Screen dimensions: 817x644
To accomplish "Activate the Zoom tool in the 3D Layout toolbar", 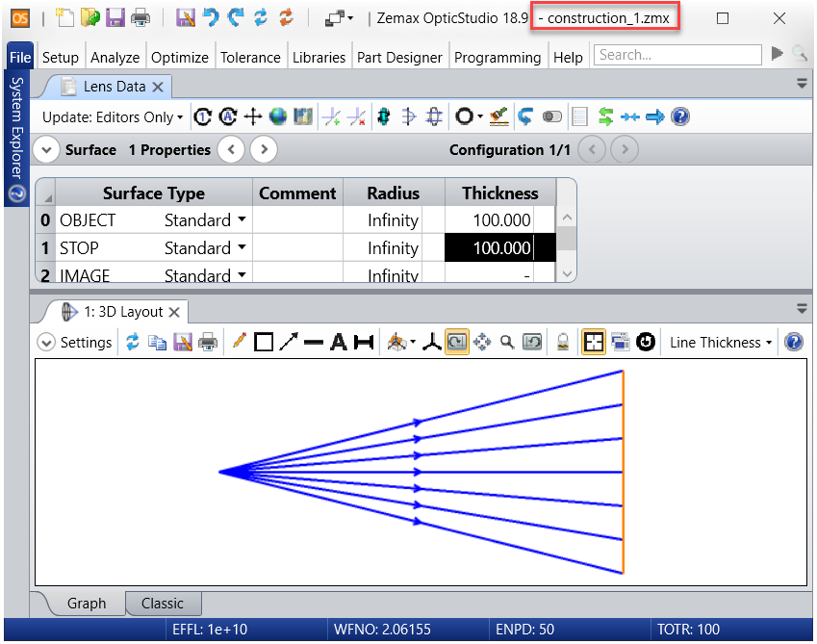I will pyautogui.click(x=507, y=342).
